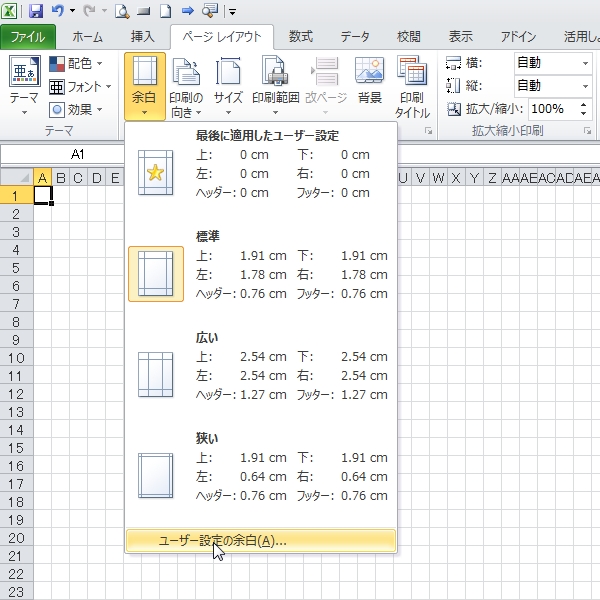The width and height of the screenshot is (600, 600).
Task: Click the 余白 margins button
Action: coord(145,86)
